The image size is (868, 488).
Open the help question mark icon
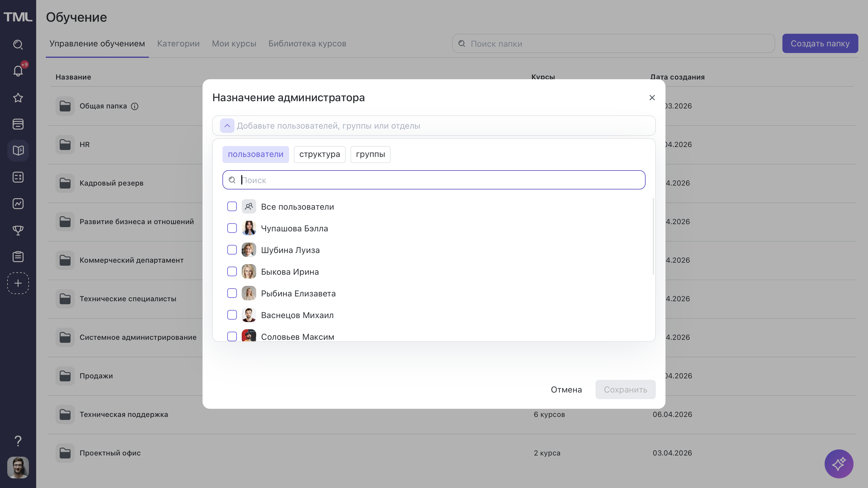(18, 440)
